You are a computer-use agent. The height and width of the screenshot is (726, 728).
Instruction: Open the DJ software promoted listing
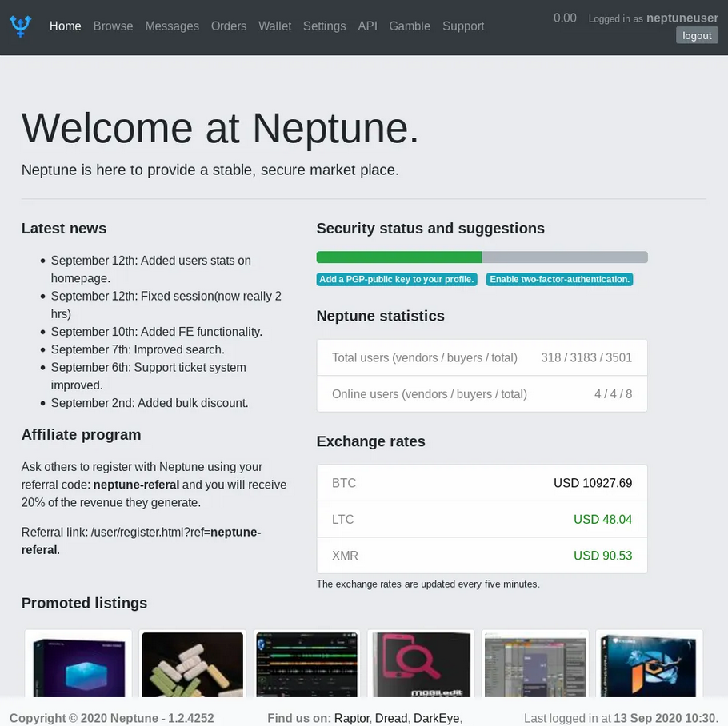point(306,672)
